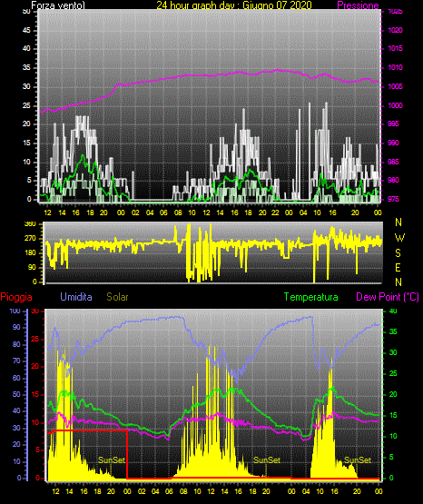
Task: Click the '995' pressure axis value
Action: pos(393,124)
